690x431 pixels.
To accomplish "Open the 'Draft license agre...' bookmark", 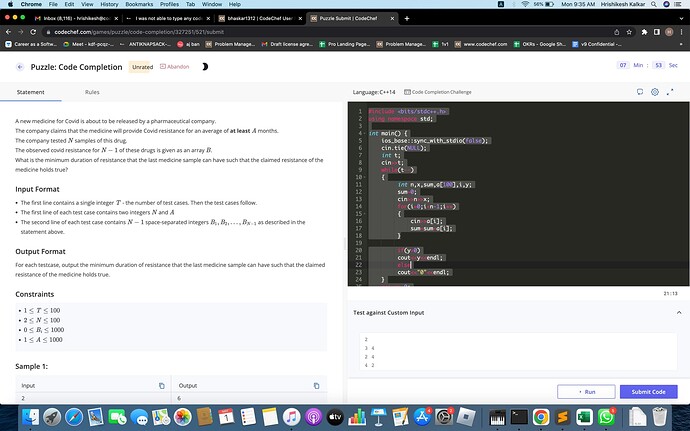I will tap(287, 44).
